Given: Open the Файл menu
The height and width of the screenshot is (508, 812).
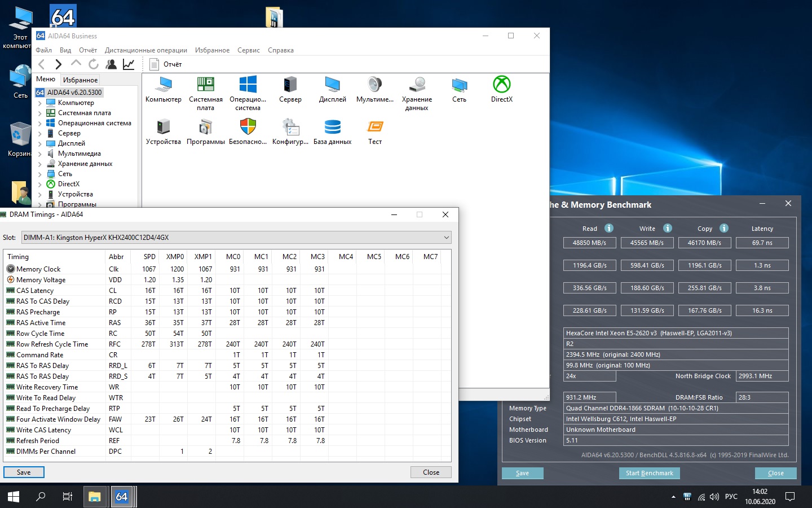Looking at the screenshot, I should click(43, 50).
